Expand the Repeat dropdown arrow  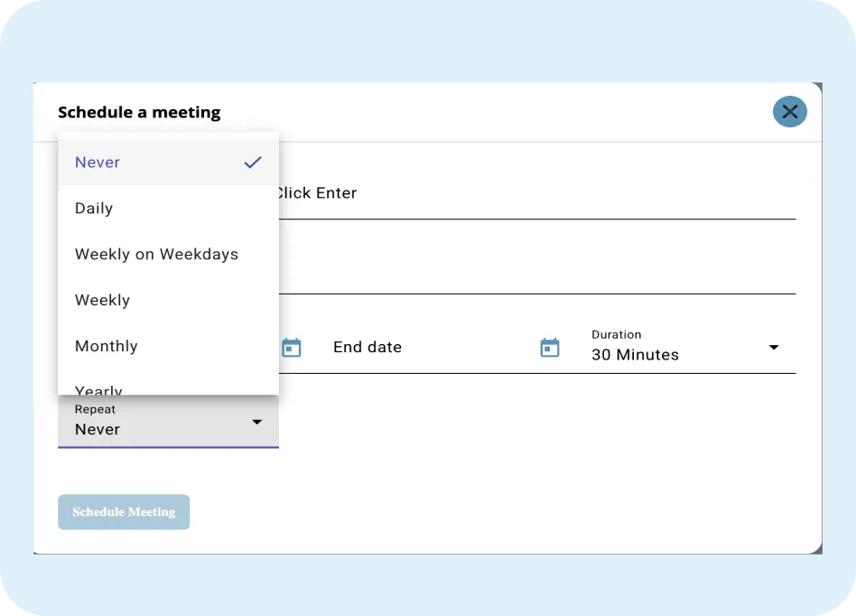point(256,422)
